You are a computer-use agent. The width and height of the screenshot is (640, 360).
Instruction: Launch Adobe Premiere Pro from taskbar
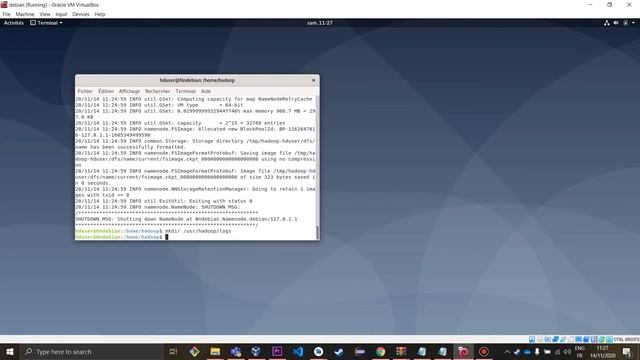click(277, 351)
